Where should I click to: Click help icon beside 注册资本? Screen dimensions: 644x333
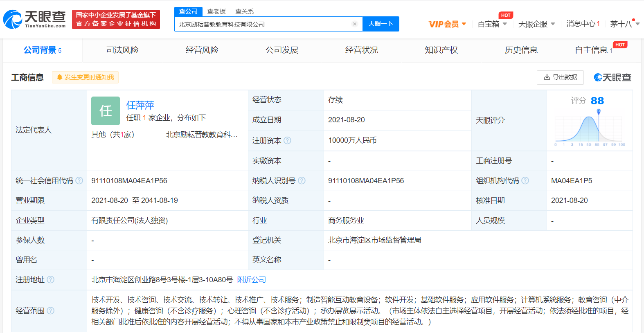(x=288, y=140)
